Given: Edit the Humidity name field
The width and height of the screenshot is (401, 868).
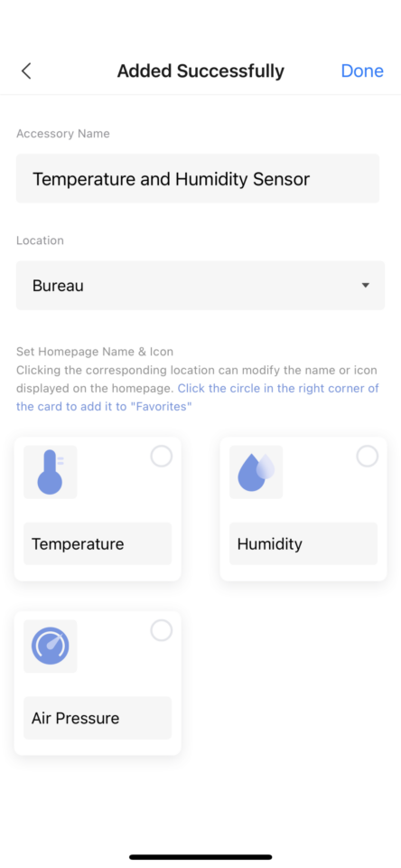Looking at the screenshot, I should (303, 543).
